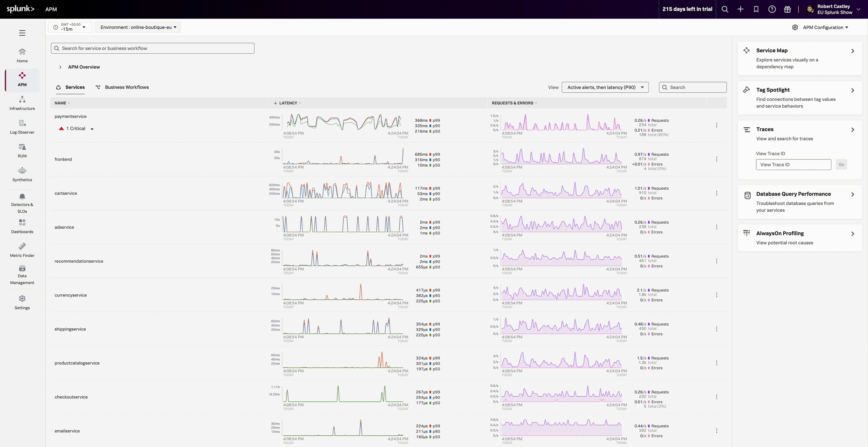Open more options for recommendationservice row

(716, 261)
